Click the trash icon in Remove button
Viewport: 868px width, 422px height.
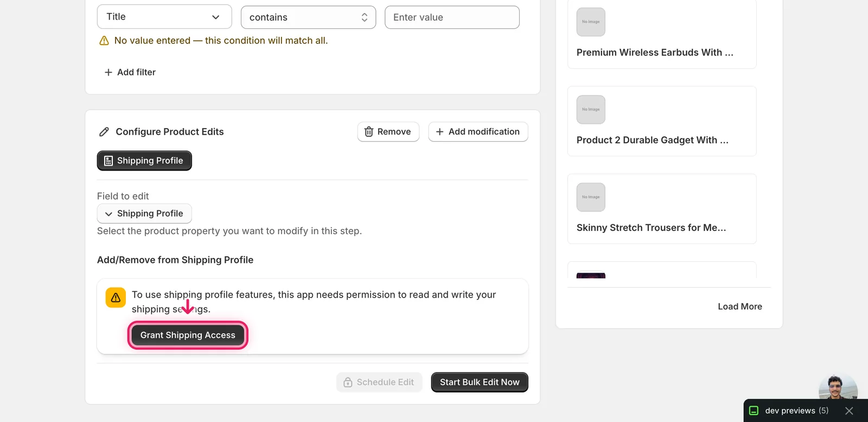[x=369, y=132]
